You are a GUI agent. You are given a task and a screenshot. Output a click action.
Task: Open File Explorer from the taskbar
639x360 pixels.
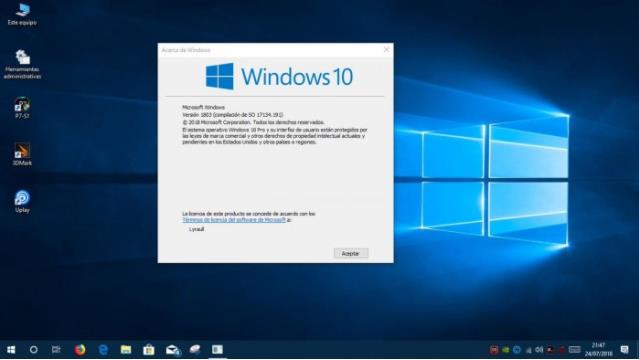pyautogui.click(x=126, y=350)
